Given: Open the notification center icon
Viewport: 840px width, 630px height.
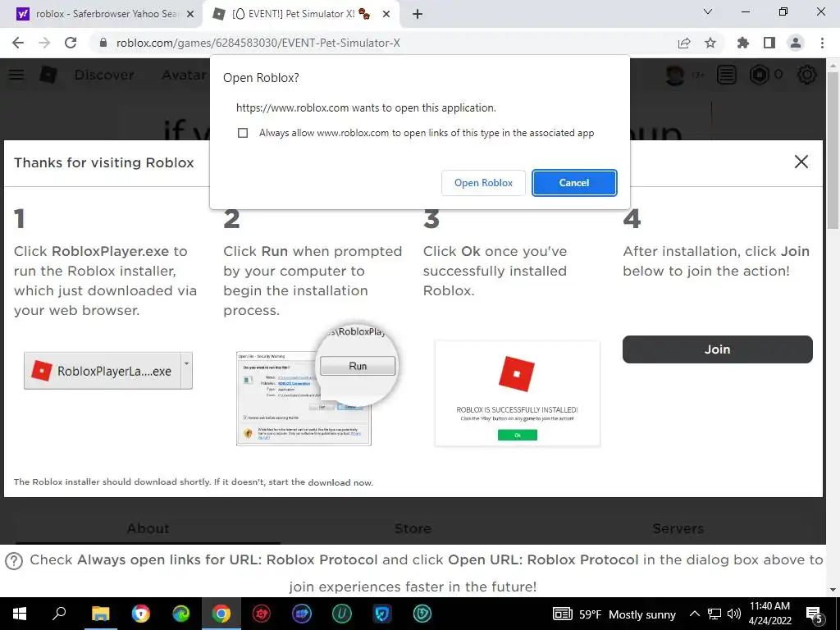Looking at the screenshot, I should click(x=814, y=615).
